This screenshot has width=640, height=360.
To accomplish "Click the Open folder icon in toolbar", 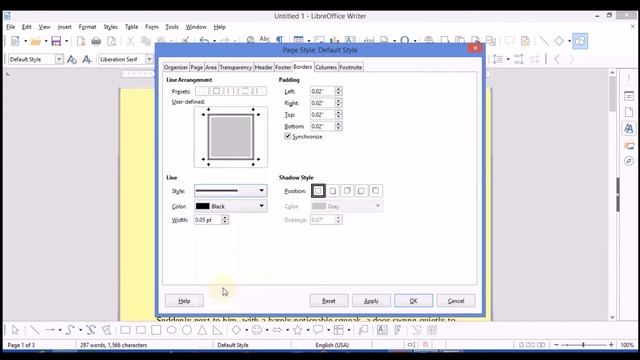I will [36, 41].
